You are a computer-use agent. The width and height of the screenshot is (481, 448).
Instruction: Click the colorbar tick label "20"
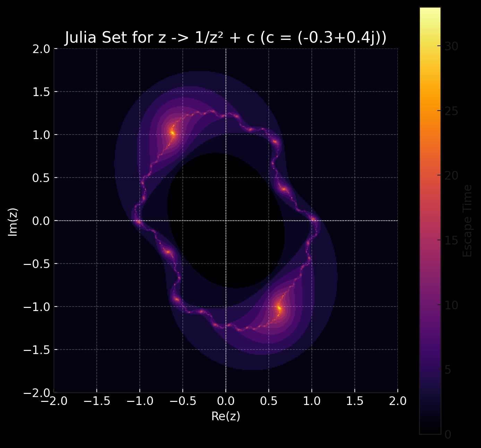pyautogui.click(x=451, y=176)
